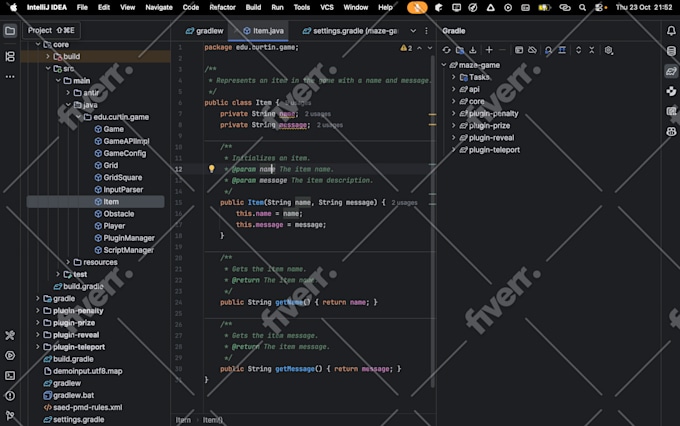Select saed-pmd-rules.xml file
680x426 pixels.
point(82,407)
